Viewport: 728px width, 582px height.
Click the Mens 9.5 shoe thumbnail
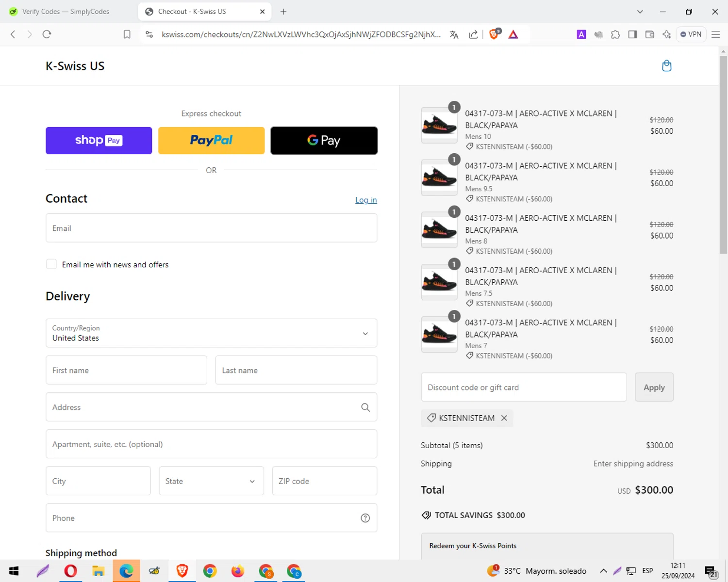439,178
